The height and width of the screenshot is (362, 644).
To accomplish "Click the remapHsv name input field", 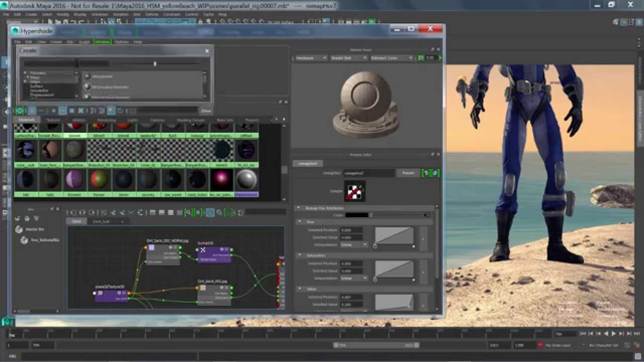I will tap(369, 173).
